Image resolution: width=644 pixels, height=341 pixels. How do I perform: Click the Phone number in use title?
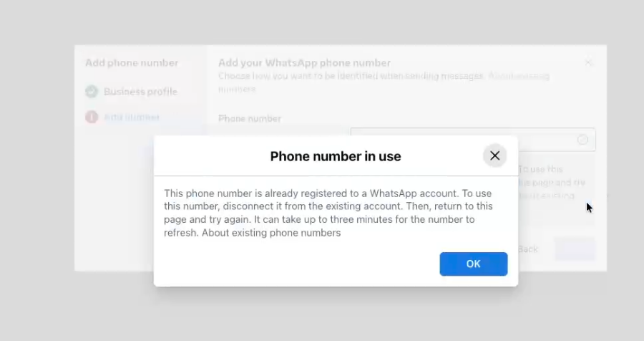pyautogui.click(x=336, y=156)
